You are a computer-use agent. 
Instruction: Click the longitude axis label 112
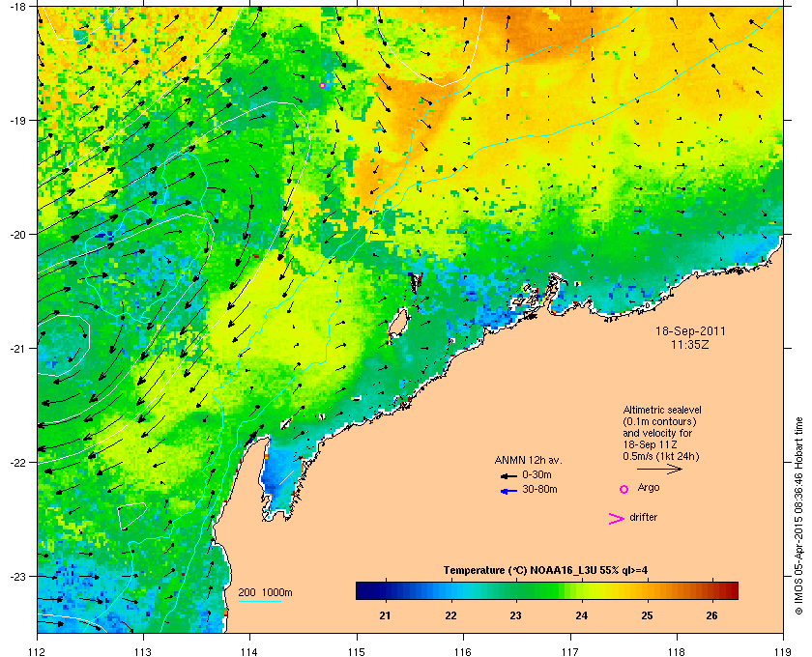(38, 651)
